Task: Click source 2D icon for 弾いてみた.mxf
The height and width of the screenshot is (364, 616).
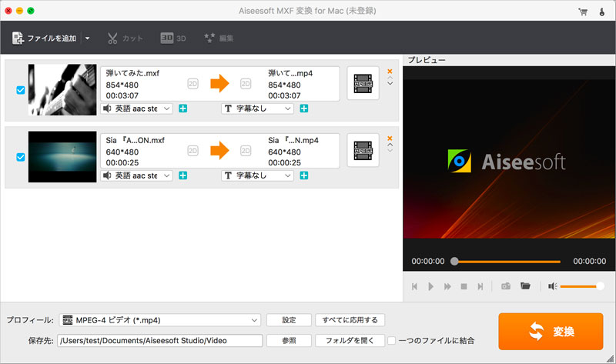Action: (x=192, y=84)
